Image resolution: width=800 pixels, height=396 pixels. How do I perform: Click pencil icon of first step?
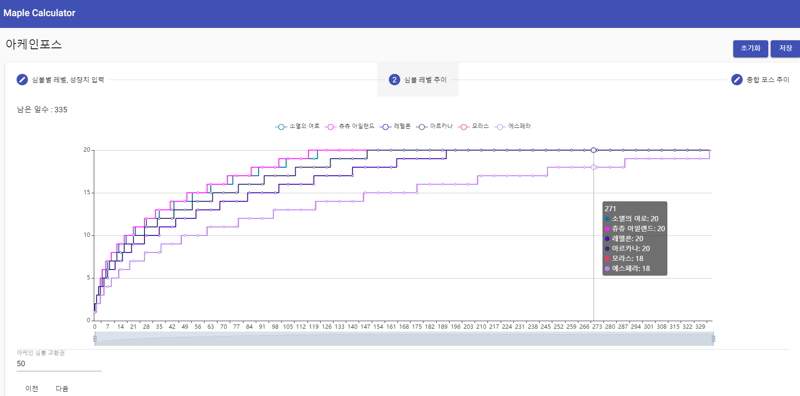[x=22, y=80]
